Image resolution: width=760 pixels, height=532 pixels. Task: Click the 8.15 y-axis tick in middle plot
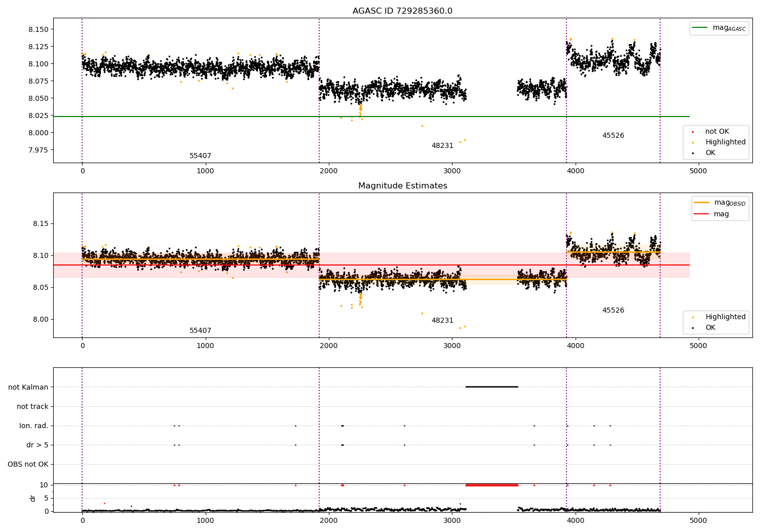(41, 224)
